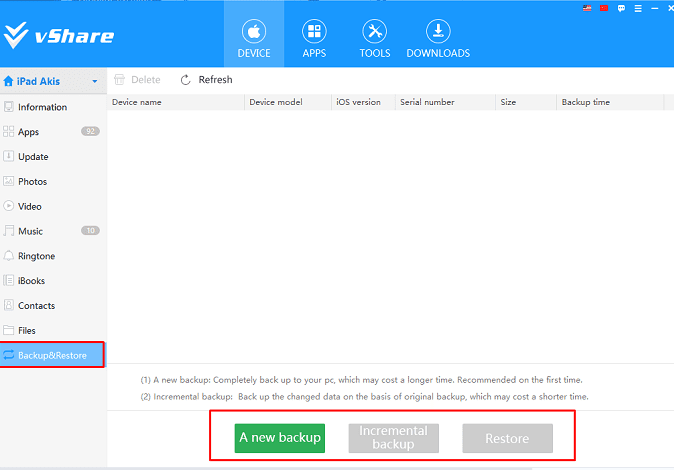Open the Photos section label

click(32, 181)
